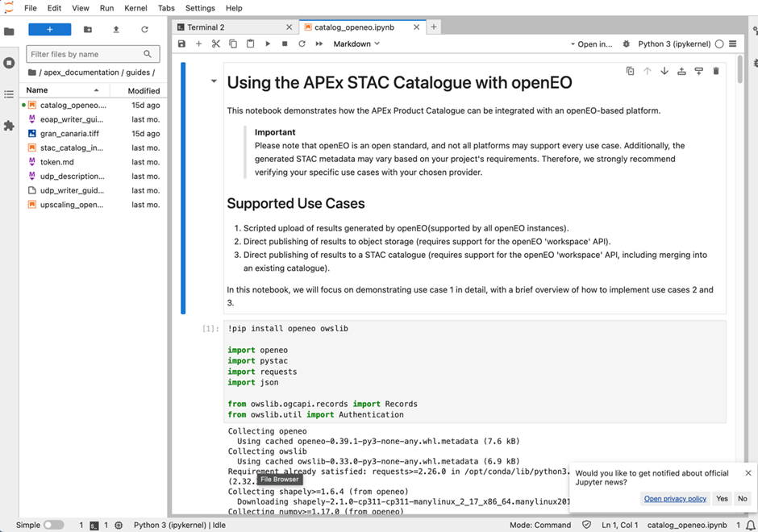Select token.md file
758x532 pixels.
pyautogui.click(x=92, y=162)
